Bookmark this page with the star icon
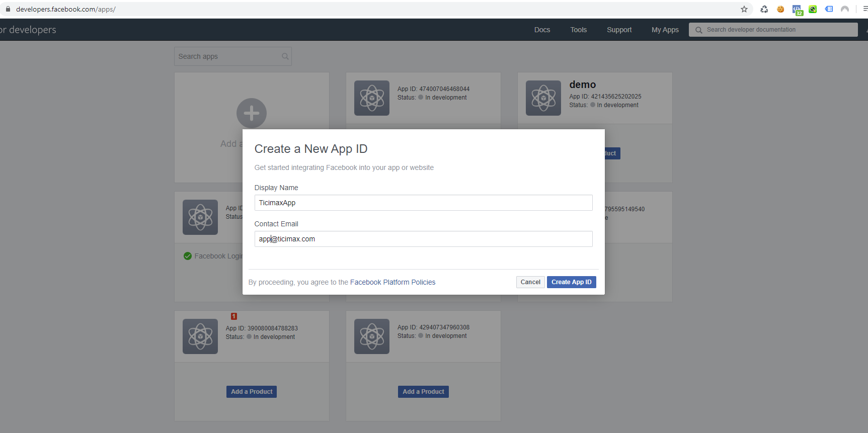This screenshot has width=868, height=433. click(744, 9)
